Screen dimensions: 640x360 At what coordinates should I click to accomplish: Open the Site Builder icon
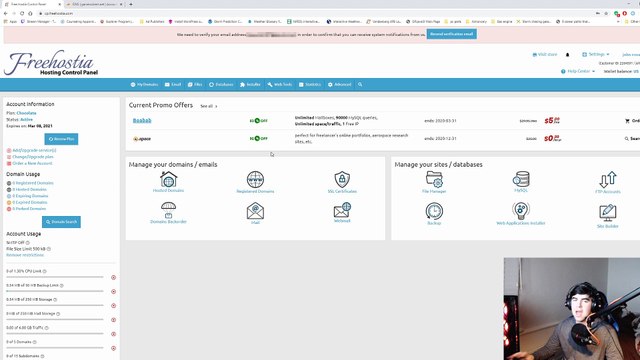(x=607, y=213)
